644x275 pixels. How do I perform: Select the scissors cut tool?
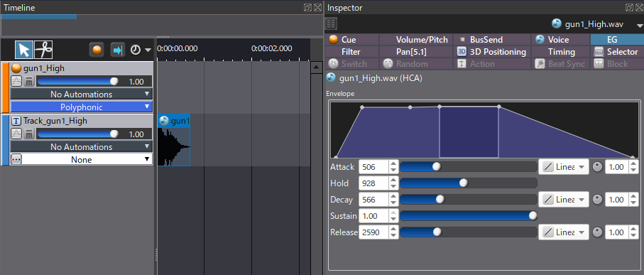43,50
